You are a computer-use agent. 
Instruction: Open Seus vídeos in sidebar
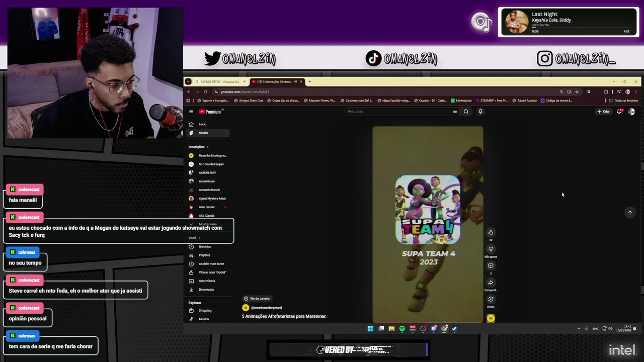tap(209, 281)
